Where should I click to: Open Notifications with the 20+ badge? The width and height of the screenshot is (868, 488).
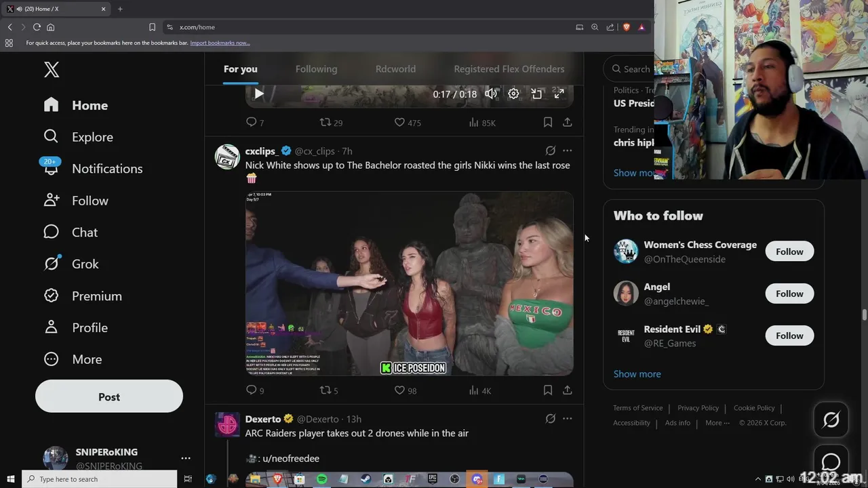point(92,169)
